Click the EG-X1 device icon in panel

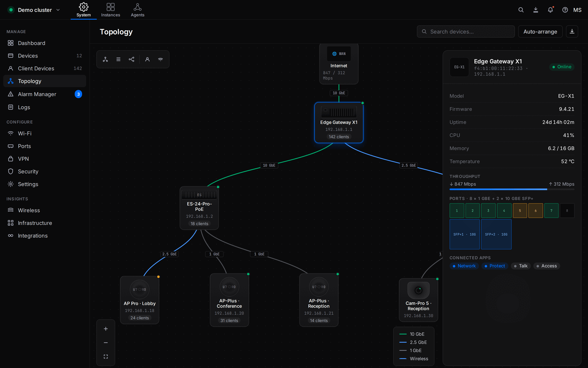459,67
